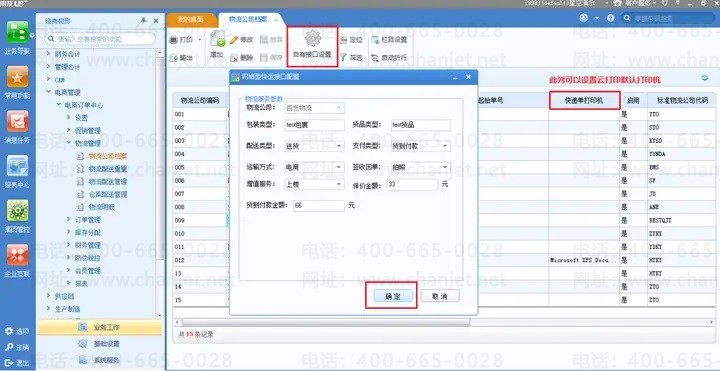Collapse the 电商订单中心 tree node
Screen dimensions: 720x371
58,105
